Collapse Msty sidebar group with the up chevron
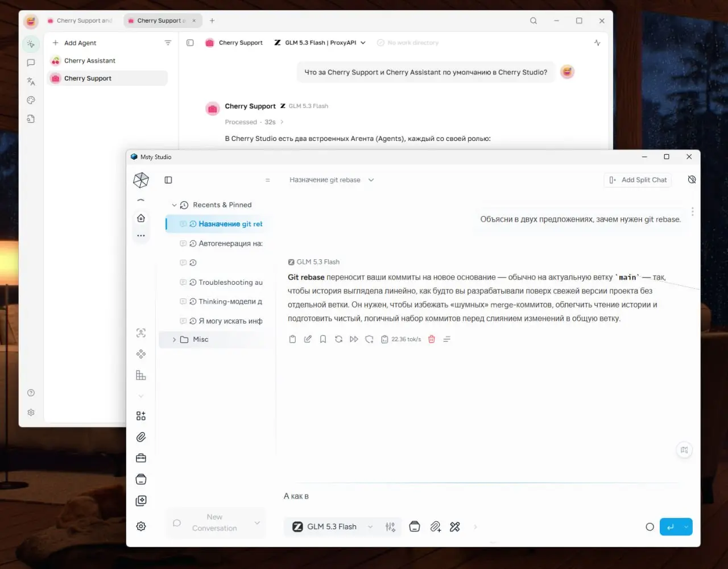Image resolution: width=728 pixels, height=569 pixels. pos(141,200)
